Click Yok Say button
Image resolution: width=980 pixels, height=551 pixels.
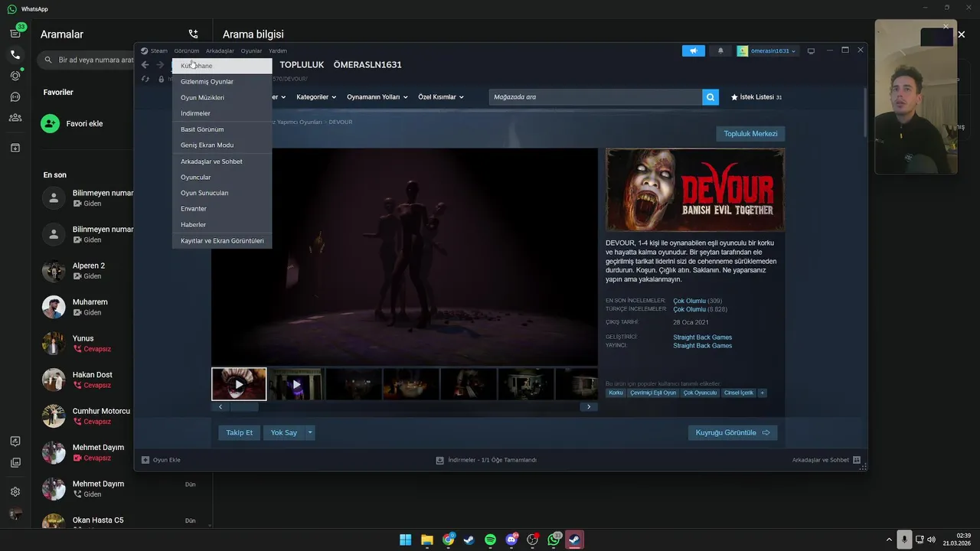pyautogui.click(x=284, y=432)
